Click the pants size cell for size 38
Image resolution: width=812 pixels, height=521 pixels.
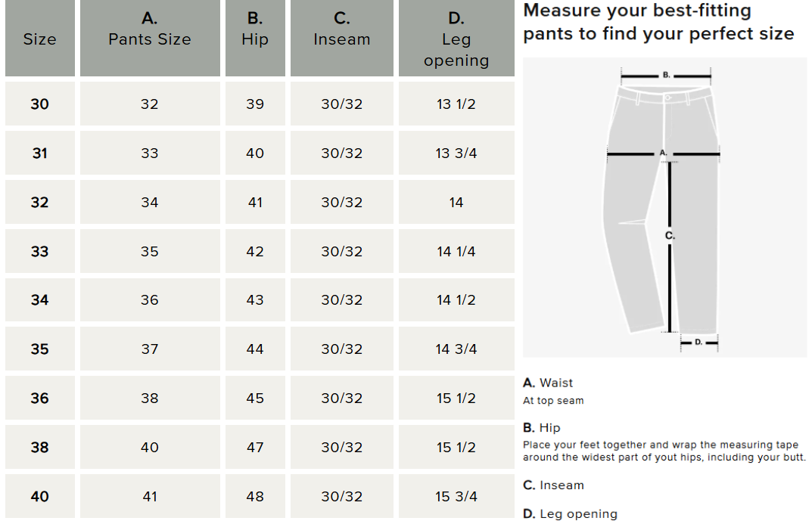point(150,448)
